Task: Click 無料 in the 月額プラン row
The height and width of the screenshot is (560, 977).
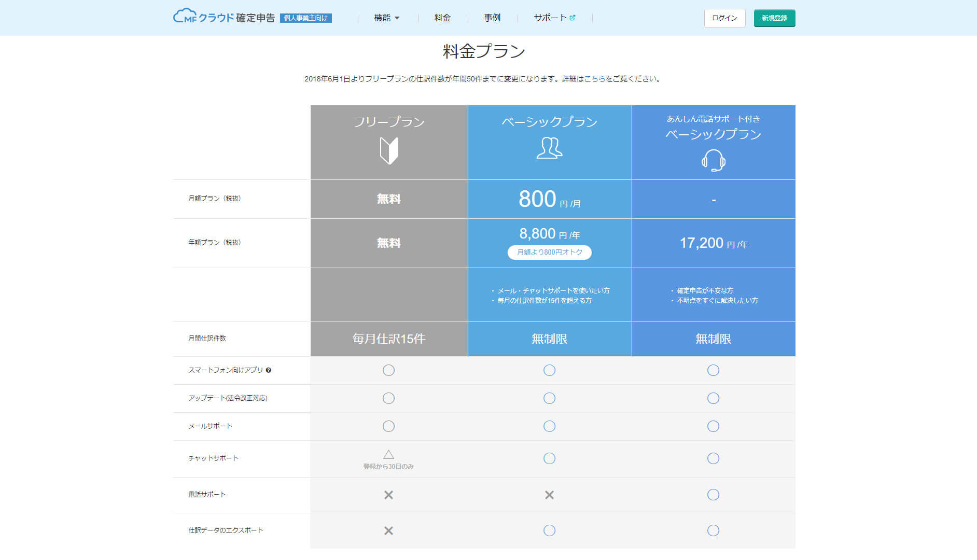Action: 389,199
